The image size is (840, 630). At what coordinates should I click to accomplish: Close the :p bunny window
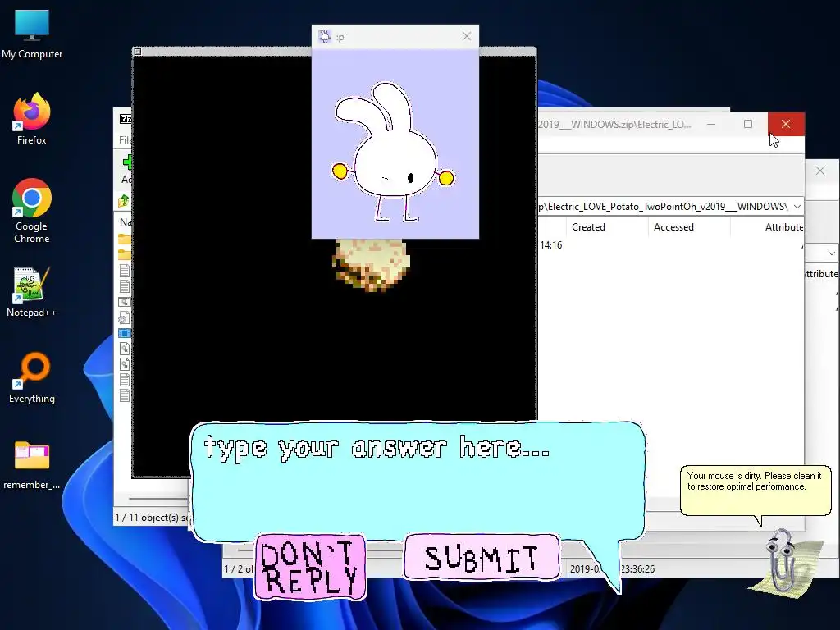point(467,36)
